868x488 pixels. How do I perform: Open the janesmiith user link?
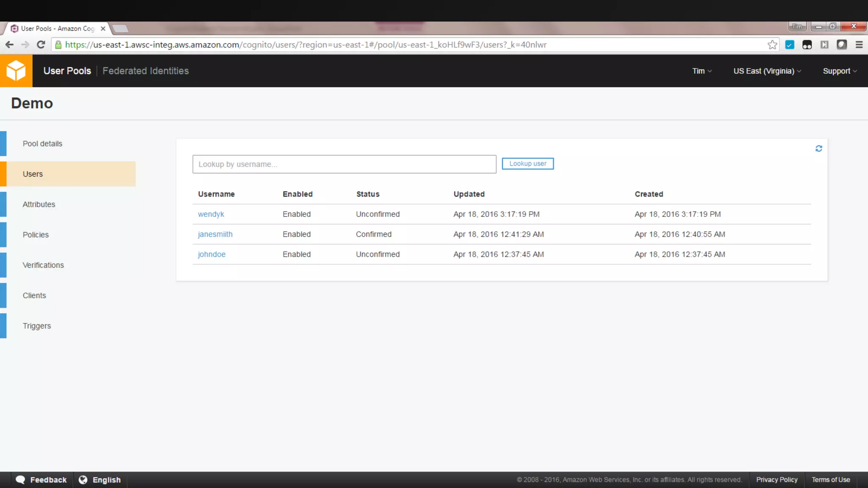click(x=215, y=234)
